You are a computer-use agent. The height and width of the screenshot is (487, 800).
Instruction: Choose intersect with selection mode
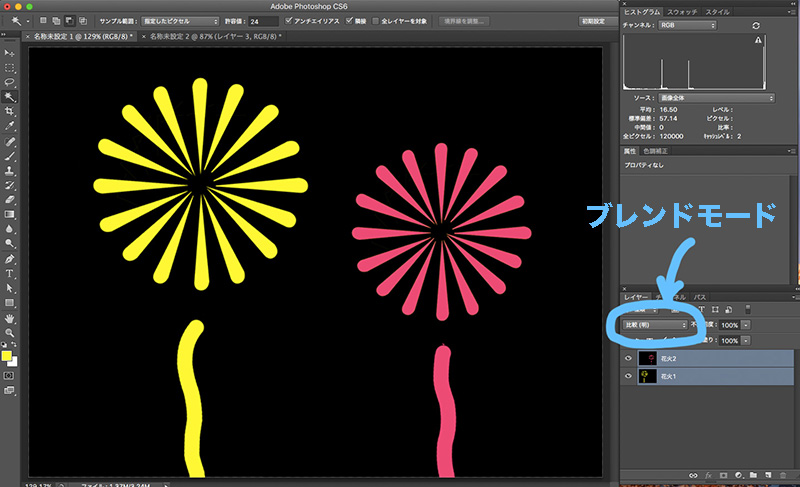click(x=83, y=21)
